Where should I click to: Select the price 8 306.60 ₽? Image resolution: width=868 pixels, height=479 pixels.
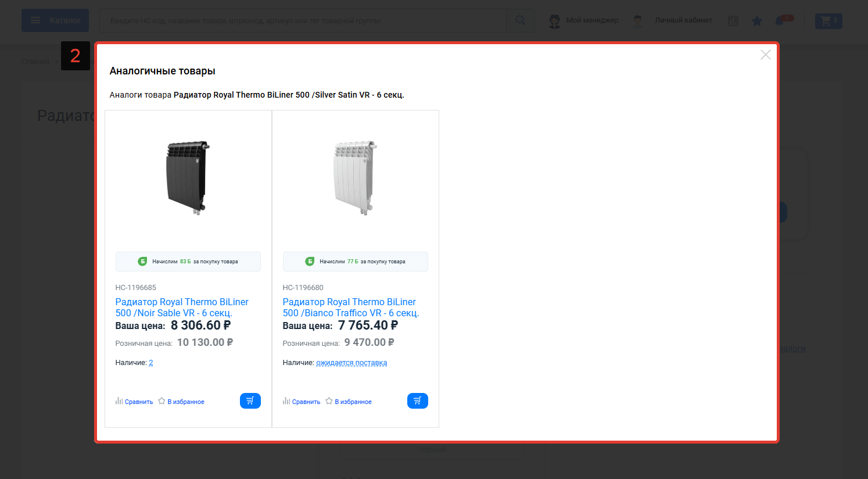coord(200,326)
